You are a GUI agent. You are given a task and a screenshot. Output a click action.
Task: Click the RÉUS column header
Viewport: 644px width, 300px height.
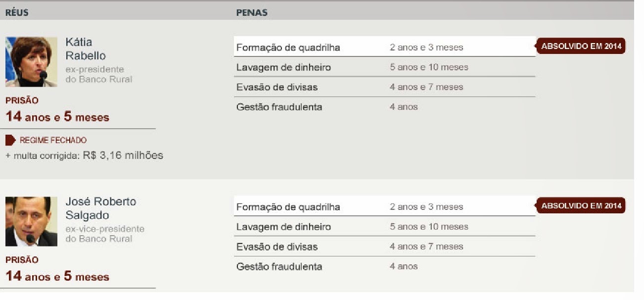[x=17, y=13]
